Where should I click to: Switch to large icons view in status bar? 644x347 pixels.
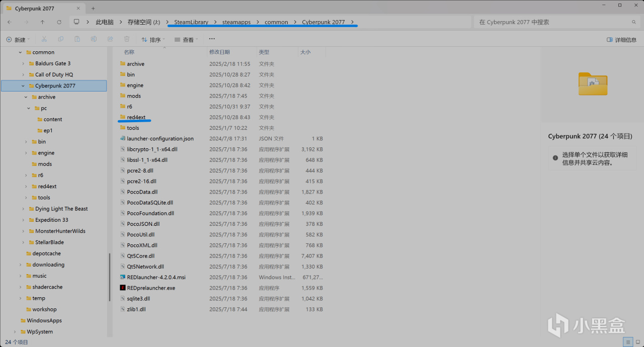(x=638, y=342)
